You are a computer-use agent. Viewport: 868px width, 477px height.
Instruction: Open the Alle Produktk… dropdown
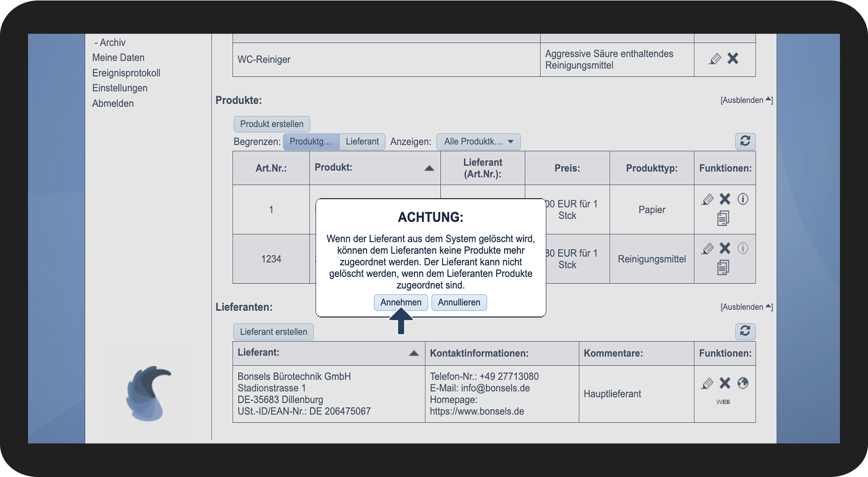478,141
